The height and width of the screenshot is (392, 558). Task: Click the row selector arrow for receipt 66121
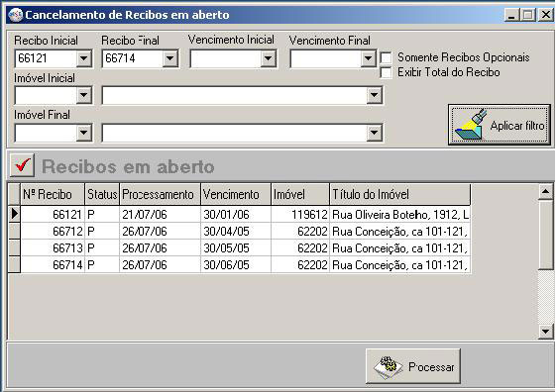coord(14,214)
